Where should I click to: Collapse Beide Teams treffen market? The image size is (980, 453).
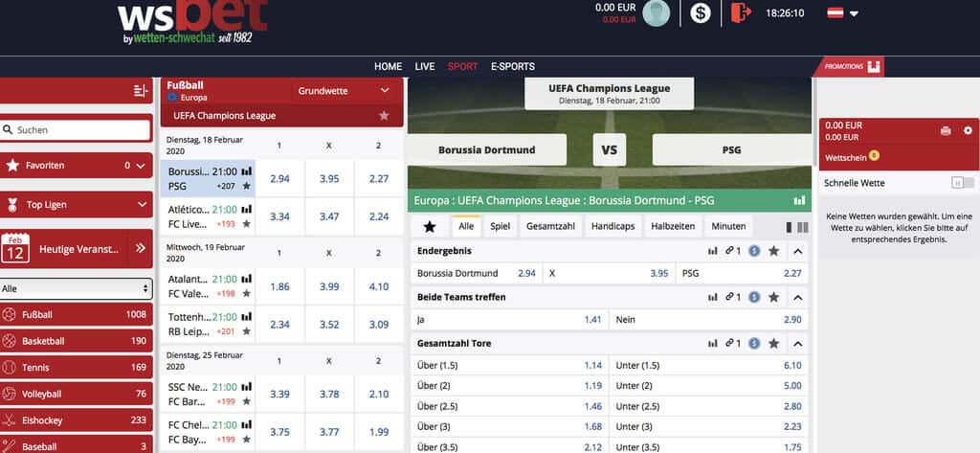797,297
